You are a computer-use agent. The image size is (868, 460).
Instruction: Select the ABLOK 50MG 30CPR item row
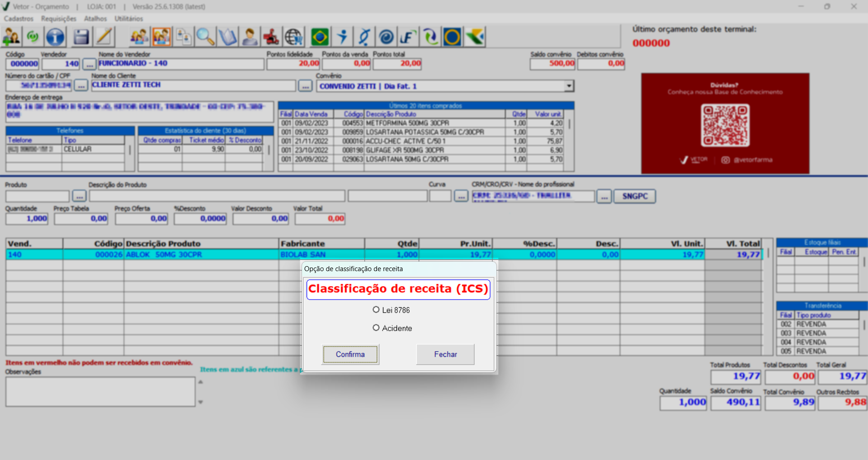(x=384, y=254)
